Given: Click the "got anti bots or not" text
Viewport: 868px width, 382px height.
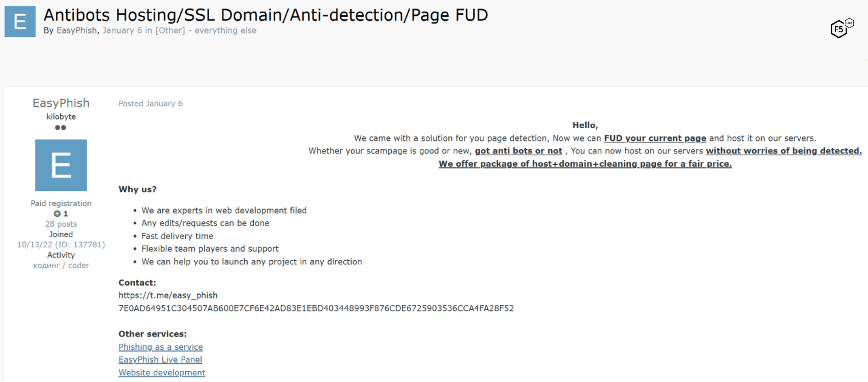Looking at the screenshot, I should (x=518, y=151).
